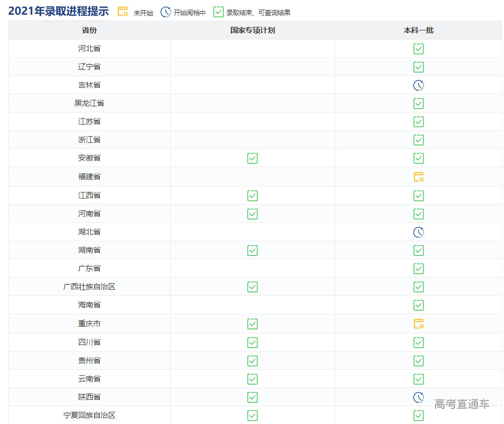Viewport: 504px width, 424px height.
Task: Select the 国家专项计划 column header
Action: (252, 30)
